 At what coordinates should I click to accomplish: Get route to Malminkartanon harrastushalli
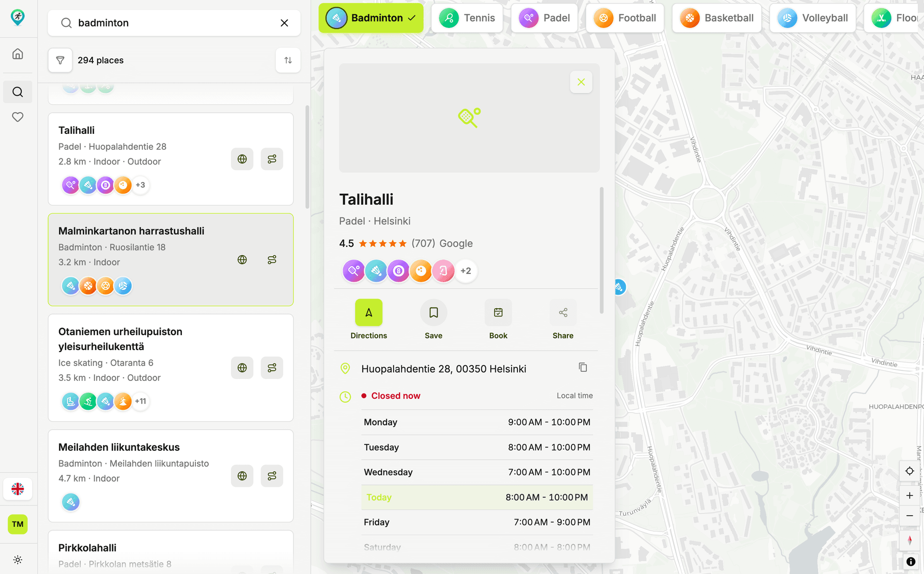point(272,260)
